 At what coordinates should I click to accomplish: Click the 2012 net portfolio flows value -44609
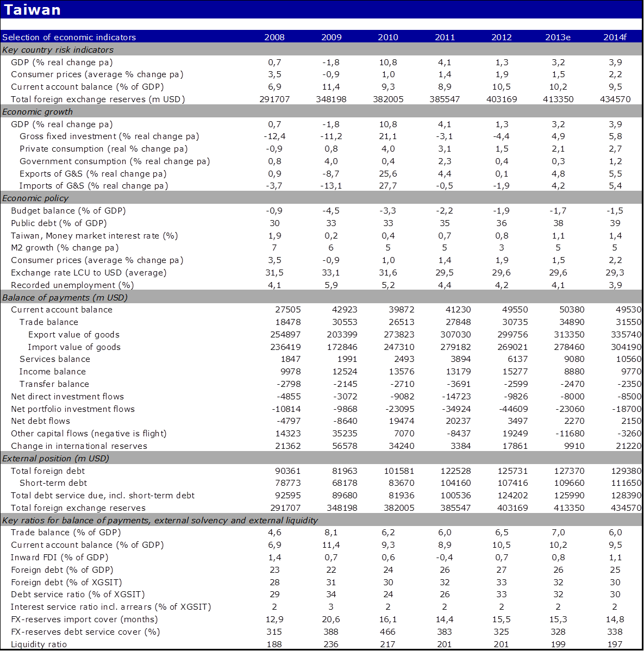pyautogui.click(x=513, y=409)
